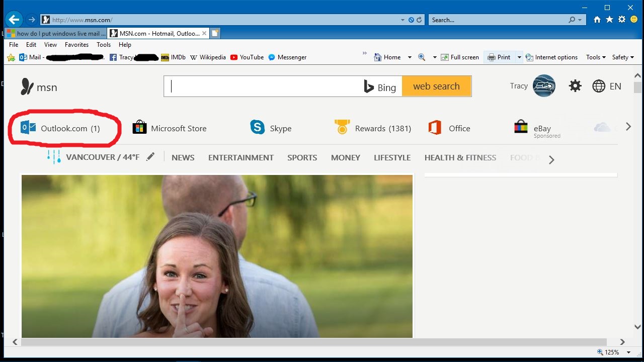644x362 pixels.
Task: Click the vertical scrollbar down arrow
Action: coord(637,327)
